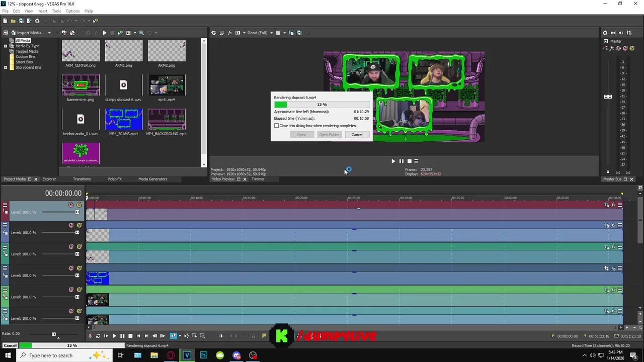644x362 pixels.
Task: Open Video Output FX in the preview toolbar
Action: click(230, 33)
